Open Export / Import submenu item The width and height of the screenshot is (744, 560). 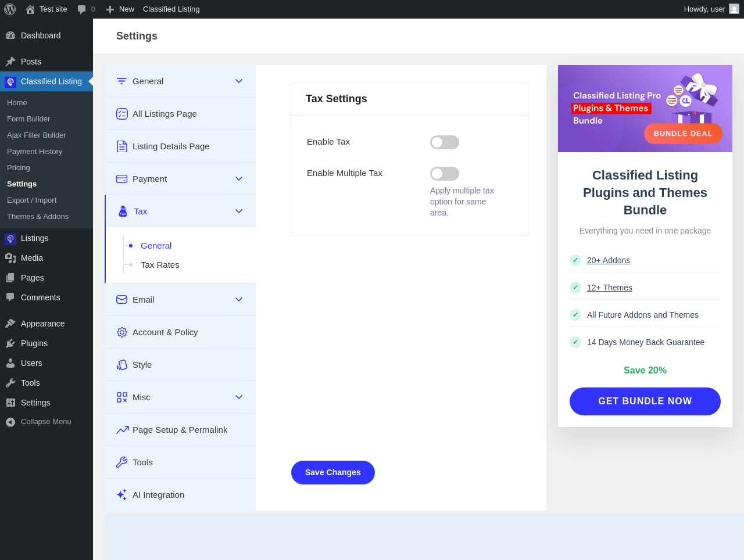(x=32, y=200)
